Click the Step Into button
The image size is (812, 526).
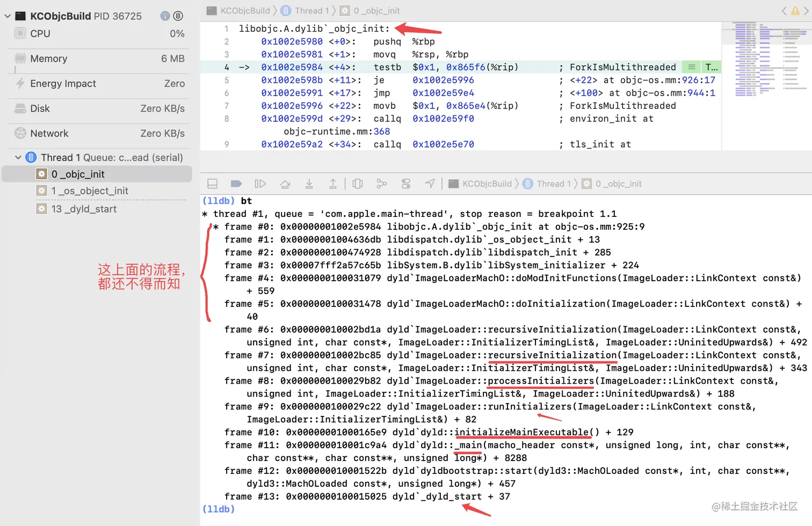coord(309,184)
